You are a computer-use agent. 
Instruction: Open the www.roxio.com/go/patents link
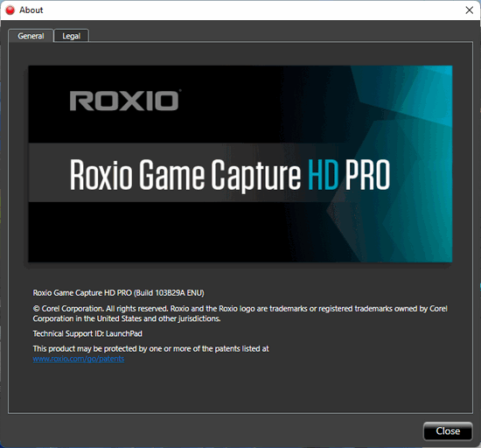point(79,359)
